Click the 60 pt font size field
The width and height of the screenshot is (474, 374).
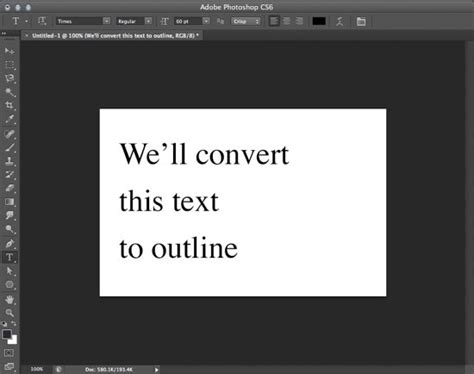pos(188,21)
